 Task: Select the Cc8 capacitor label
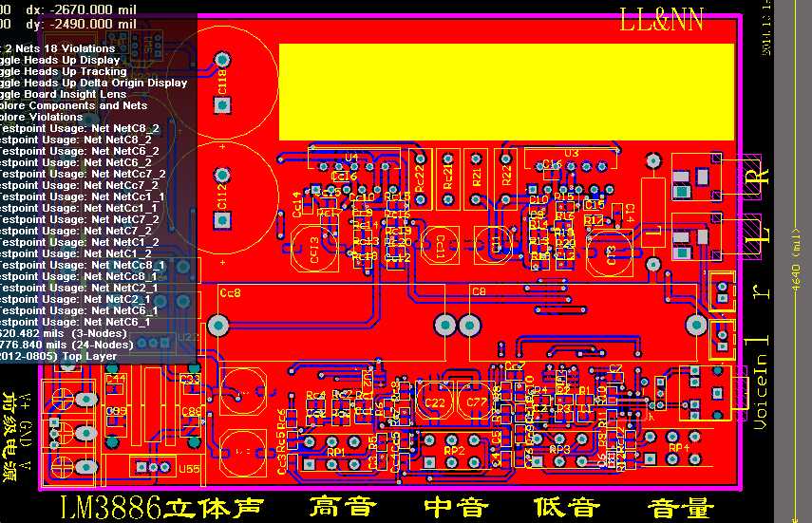coord(231,292)
